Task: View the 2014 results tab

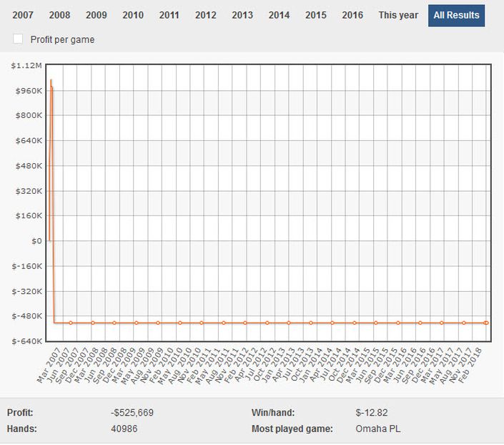Action: [x=279, y=15]
